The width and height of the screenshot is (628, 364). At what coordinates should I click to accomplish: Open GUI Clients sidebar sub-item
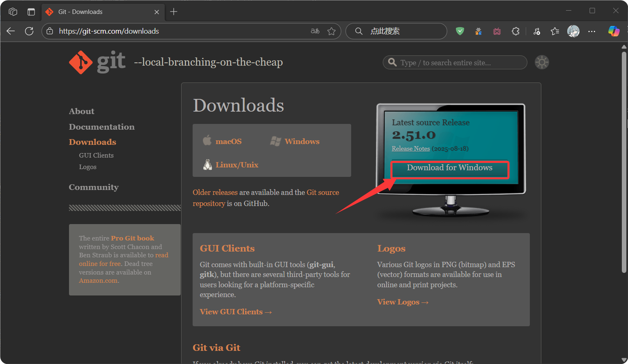tap(96, 155)
